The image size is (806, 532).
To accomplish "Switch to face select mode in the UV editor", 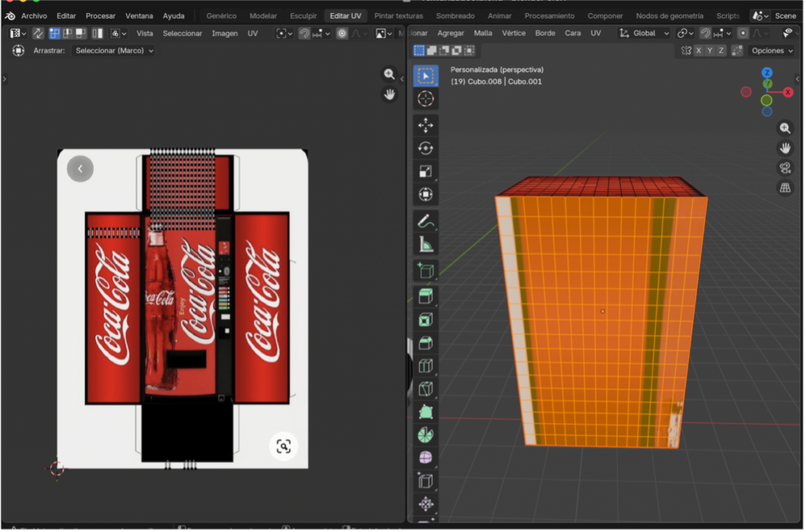I will (x=81, y=33).
